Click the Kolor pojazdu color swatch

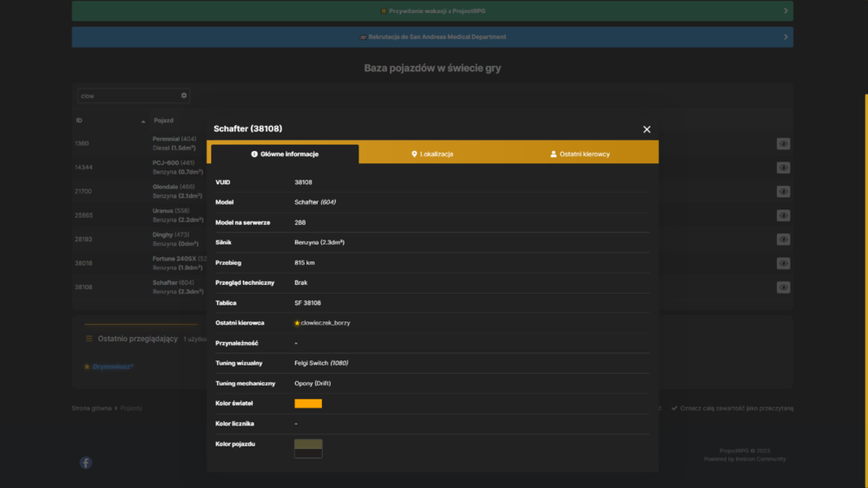[308, 448]
